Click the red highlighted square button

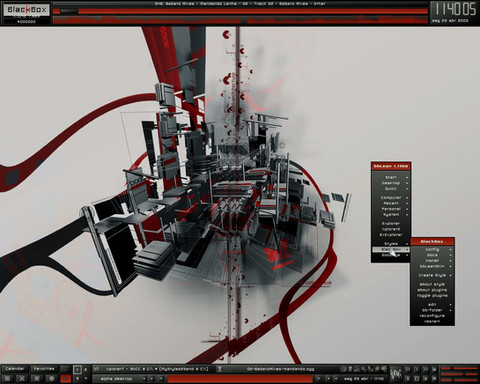click(x=66, y=379)
